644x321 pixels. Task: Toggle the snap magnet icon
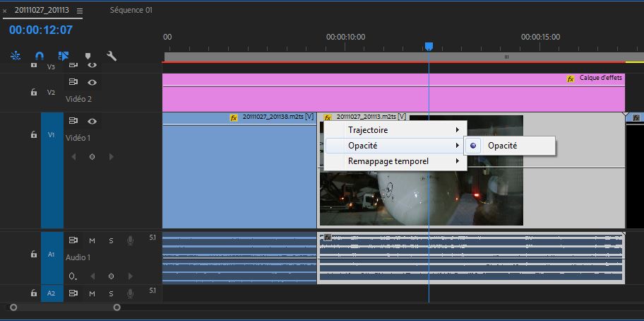pyautogui.click(x=40, y=56)
